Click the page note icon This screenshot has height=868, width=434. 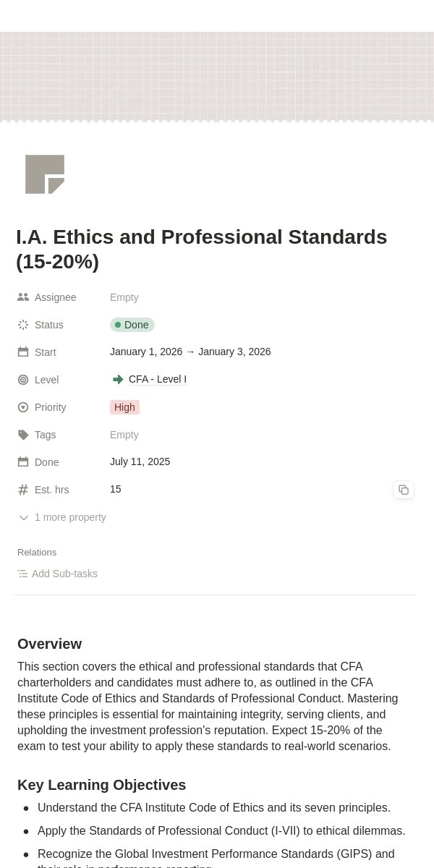45,174
